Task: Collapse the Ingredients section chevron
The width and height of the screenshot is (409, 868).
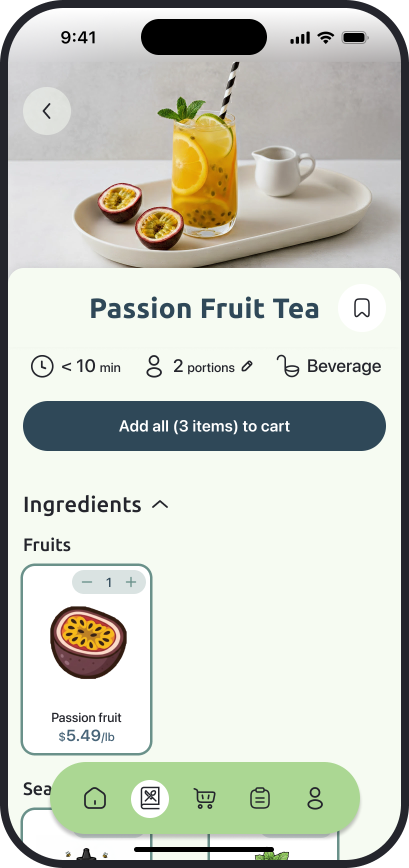Action: coord(160,505)
